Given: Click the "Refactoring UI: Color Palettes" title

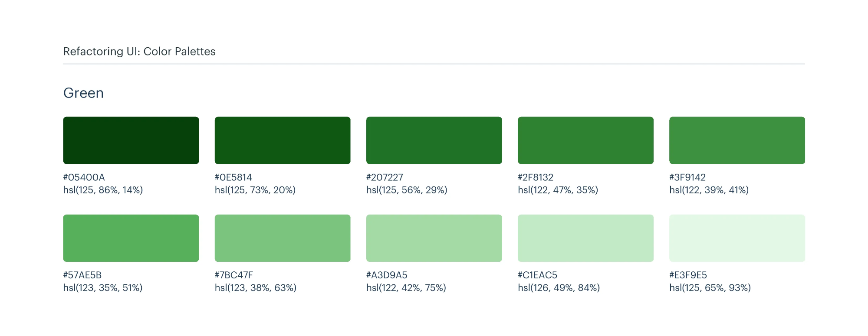Looking at the screenshot, I should 139,52.
